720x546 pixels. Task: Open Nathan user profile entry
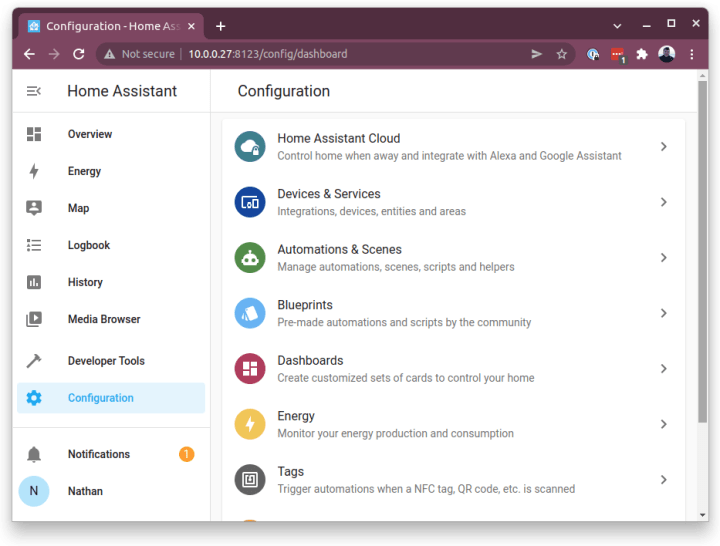click(x=111, y=491)
